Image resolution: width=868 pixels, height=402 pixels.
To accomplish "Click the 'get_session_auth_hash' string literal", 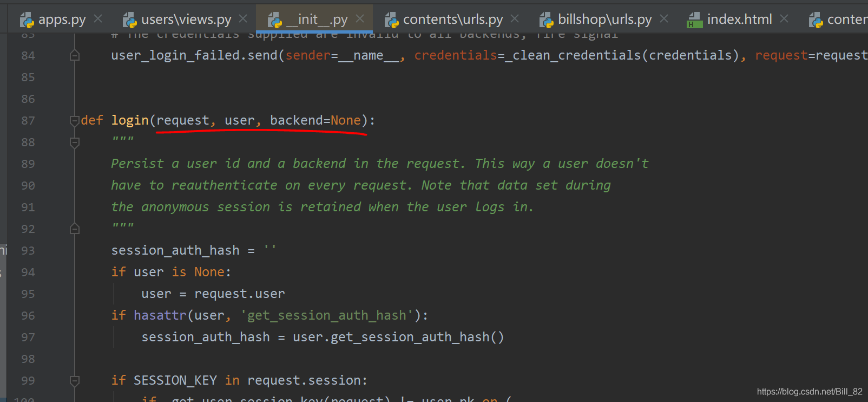I will [x=327, y=315].
